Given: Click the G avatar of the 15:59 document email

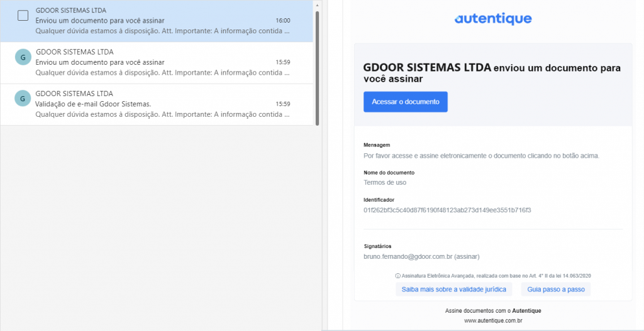Looking at the screenshot, I should point(23,57).
